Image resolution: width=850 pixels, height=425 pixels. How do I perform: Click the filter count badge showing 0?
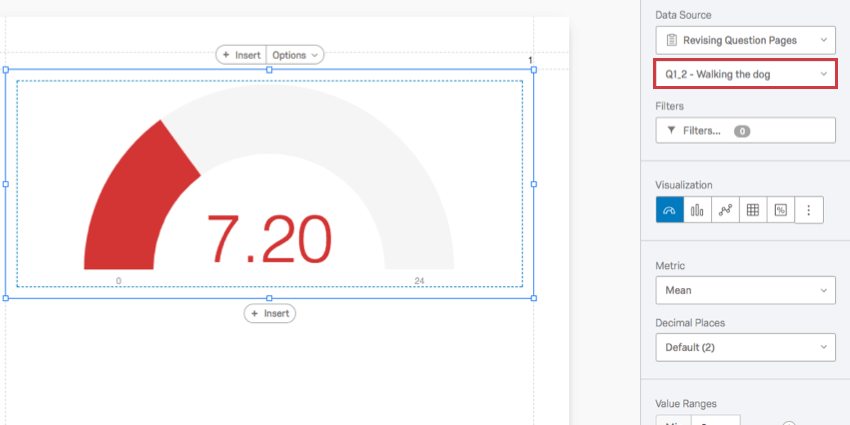tap(742, 131)
